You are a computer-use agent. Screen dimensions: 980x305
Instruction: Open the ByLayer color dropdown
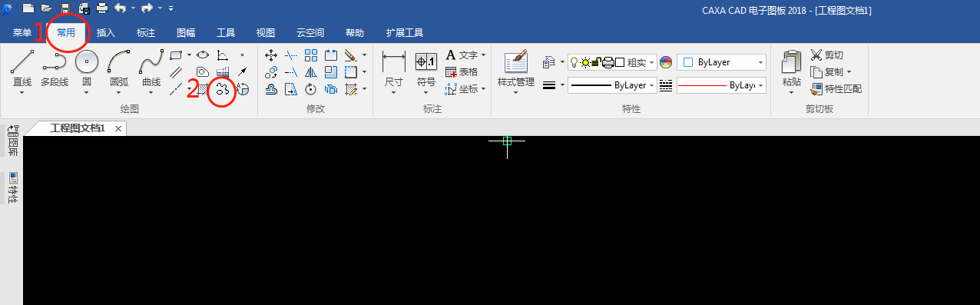tap(721, 62)
